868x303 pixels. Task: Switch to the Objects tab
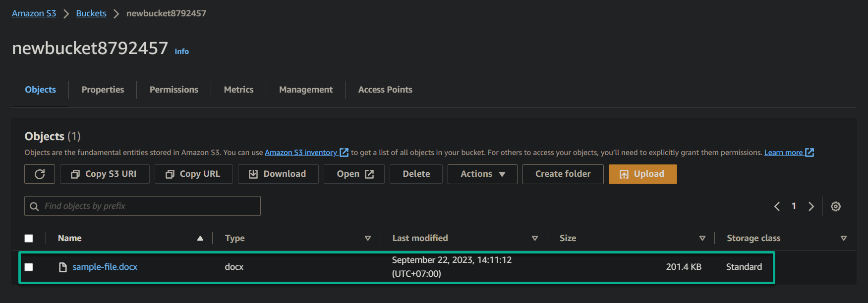(40, 90)
